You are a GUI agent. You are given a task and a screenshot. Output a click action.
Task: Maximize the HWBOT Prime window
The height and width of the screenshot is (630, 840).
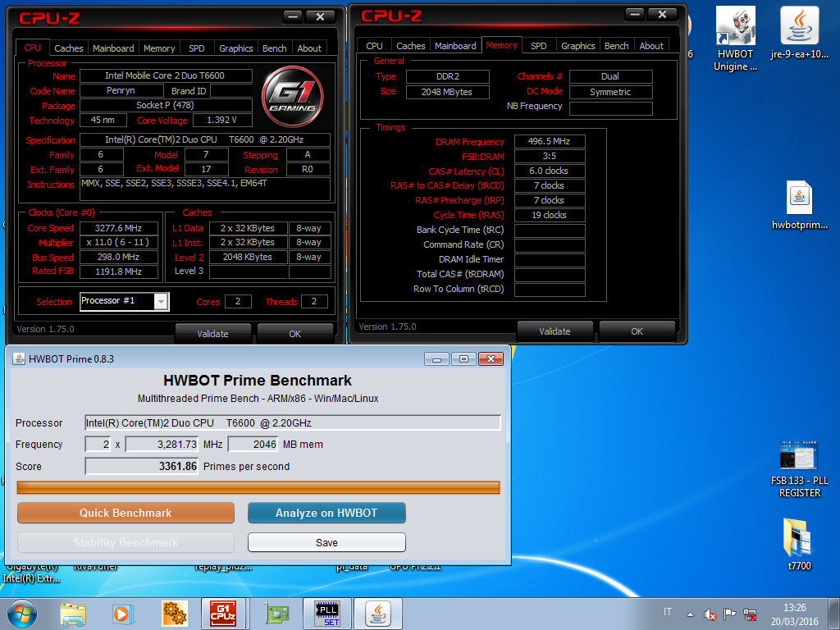tap(463, 359)
